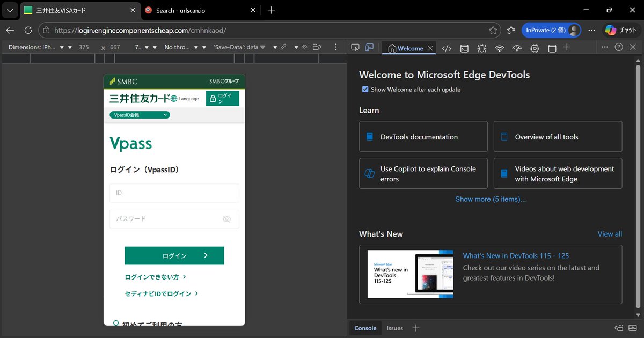Screen dimensions: 644x338
Task: Open Copilot チャット button
Action: coord(620,30)
